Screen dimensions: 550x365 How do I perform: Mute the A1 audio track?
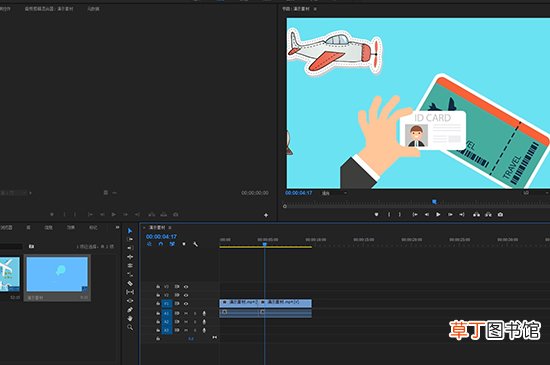186,313
